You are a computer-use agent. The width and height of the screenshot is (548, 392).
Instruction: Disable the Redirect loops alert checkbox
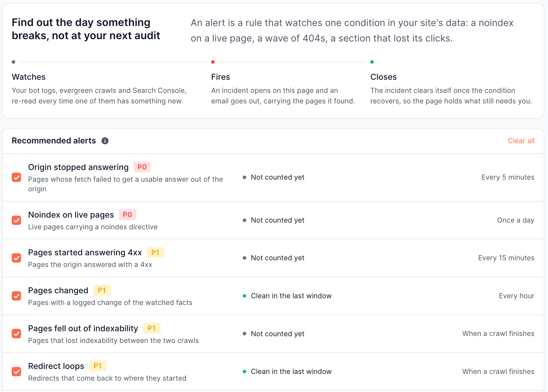16,372
